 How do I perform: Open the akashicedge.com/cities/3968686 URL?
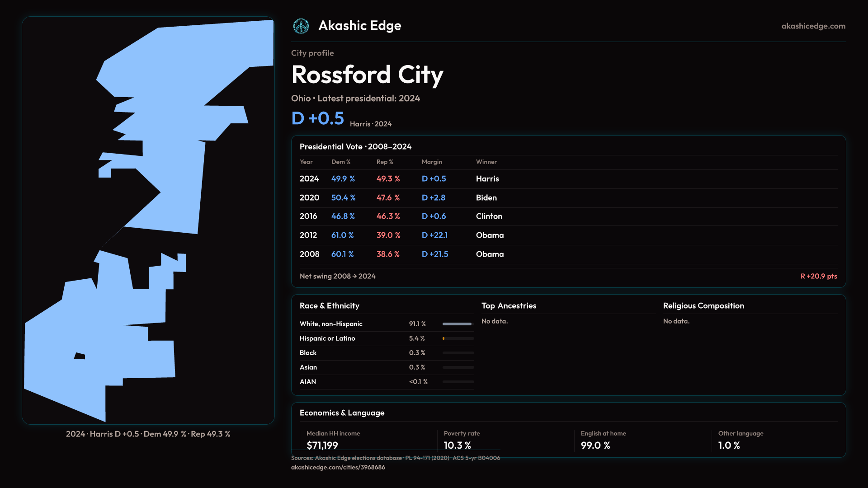338,467
